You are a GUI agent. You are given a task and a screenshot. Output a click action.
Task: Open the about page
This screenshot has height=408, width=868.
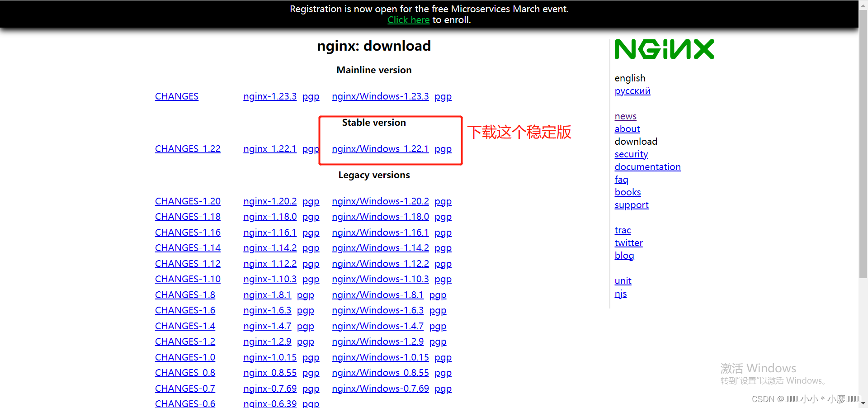627,129
